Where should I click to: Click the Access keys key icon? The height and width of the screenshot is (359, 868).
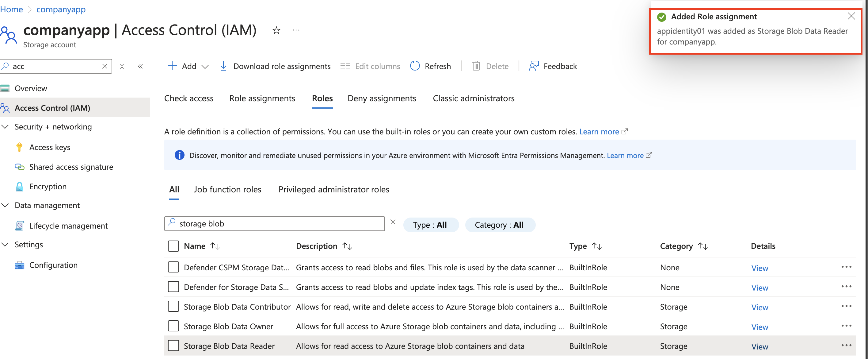(x=20, y=147)
